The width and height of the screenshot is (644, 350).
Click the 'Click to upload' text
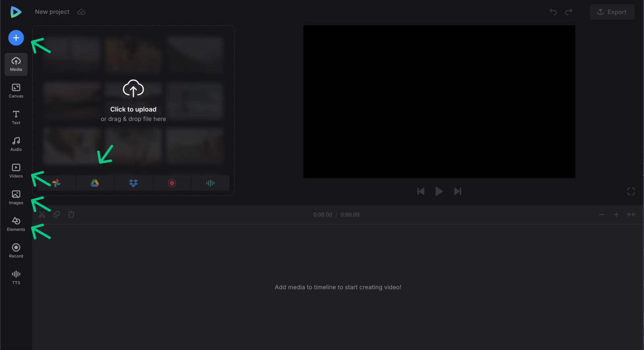[x=133, y=109]
